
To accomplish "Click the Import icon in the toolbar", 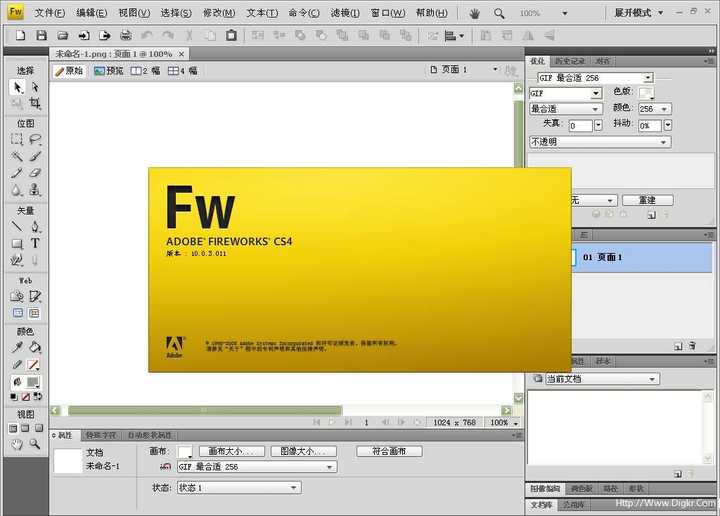I will click(x=84, y=35).
